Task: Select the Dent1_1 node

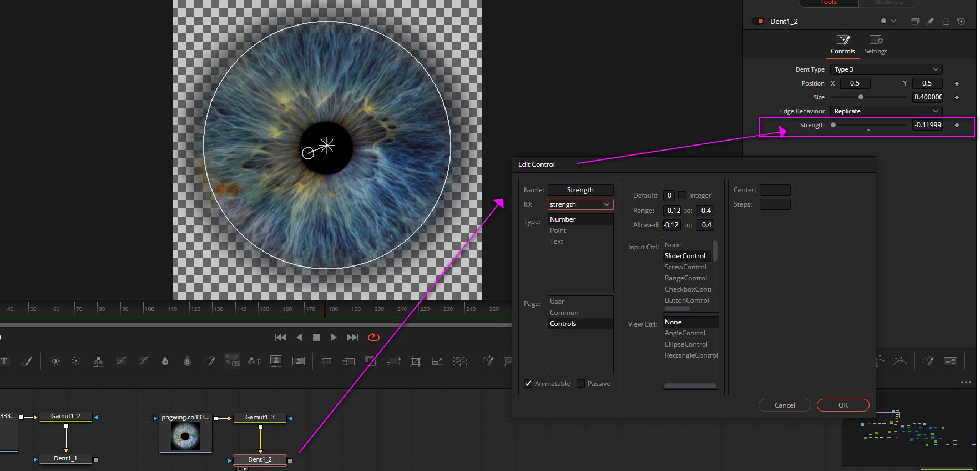Action: (65, 459)
